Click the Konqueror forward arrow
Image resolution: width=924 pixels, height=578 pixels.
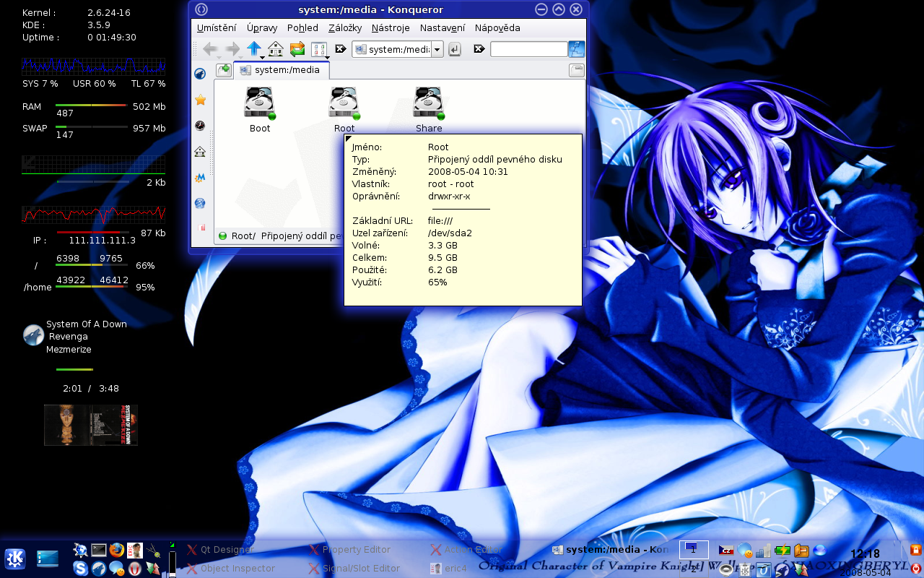click(x=232, y=48)
